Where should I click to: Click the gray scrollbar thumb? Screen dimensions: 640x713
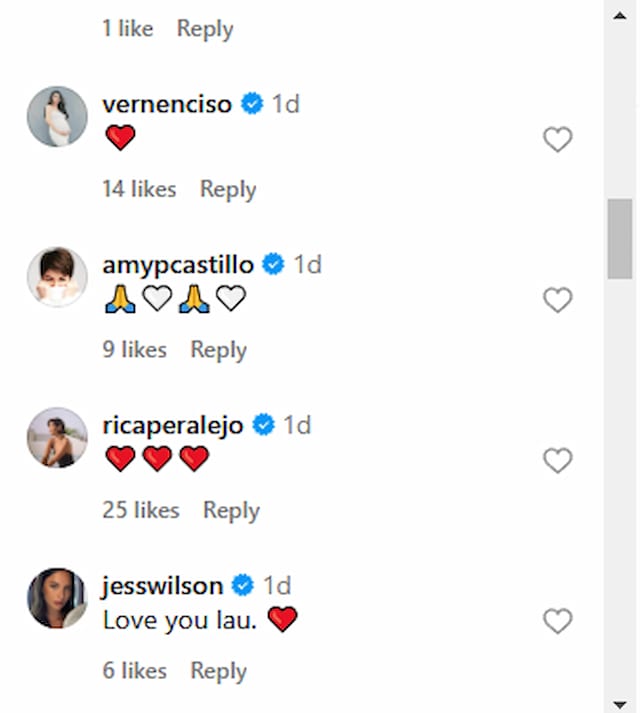coord(620,239)
